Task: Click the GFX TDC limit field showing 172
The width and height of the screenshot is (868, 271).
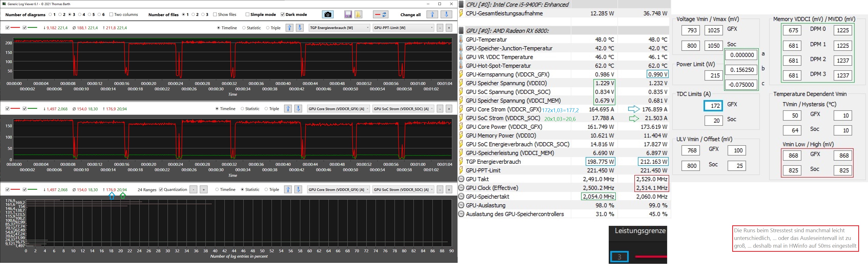Action: tap(713, 106)
